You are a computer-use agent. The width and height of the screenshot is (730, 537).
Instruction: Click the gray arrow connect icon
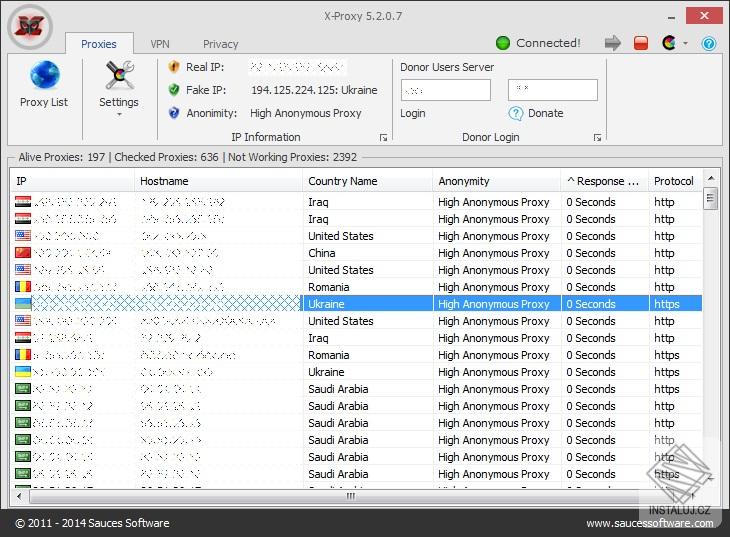(613, 43)
